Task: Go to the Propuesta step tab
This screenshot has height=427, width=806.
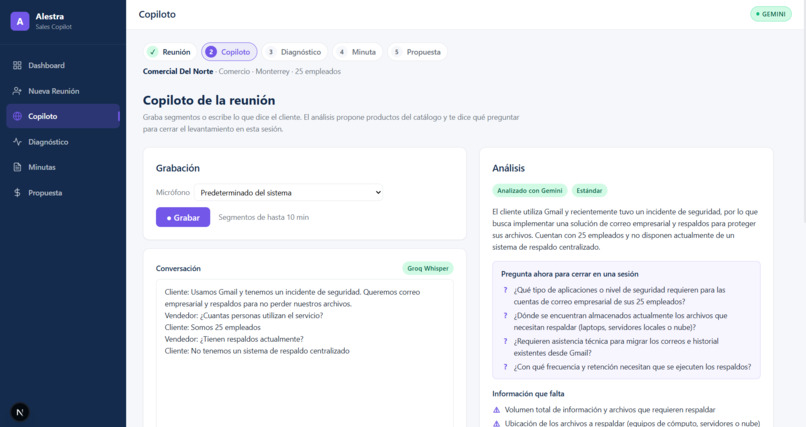Action: coord(417,52)
